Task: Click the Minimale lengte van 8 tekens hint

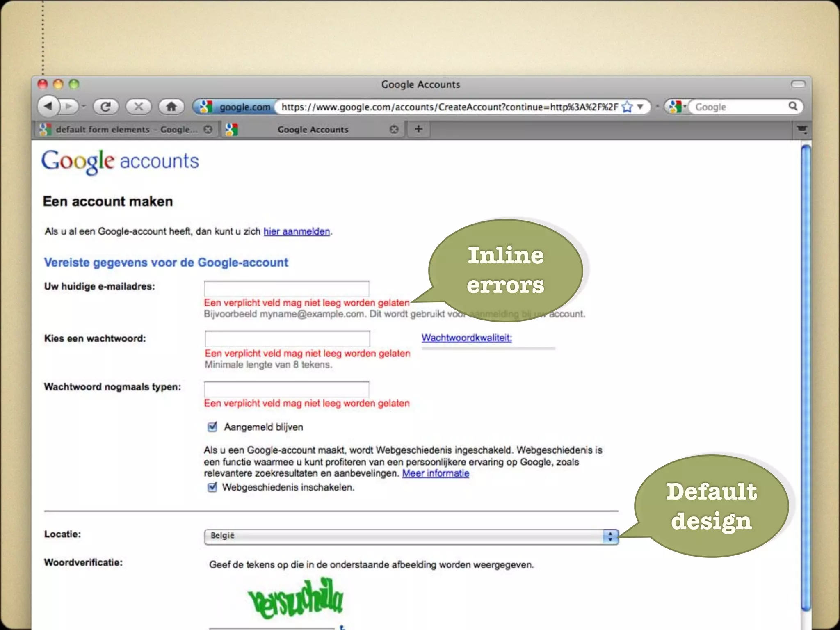Action: (x=268, y=365)
